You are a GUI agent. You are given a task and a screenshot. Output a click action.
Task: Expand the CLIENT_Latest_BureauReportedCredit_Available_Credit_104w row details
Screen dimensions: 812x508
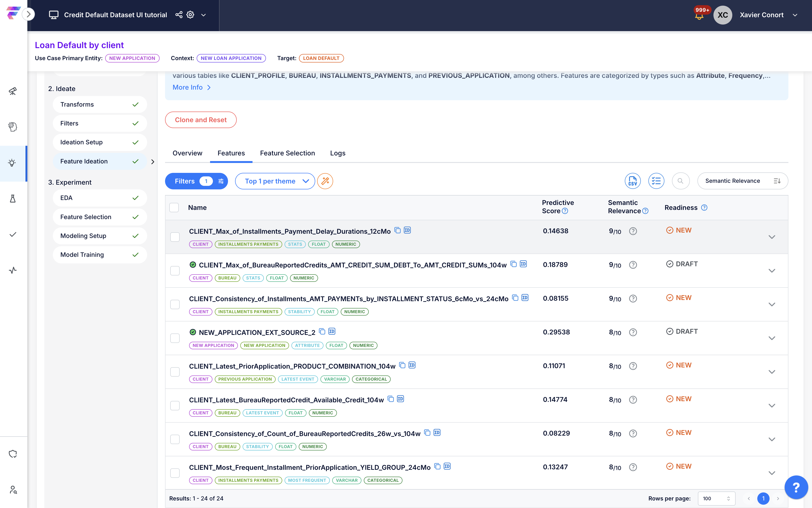tap(772, 405)
